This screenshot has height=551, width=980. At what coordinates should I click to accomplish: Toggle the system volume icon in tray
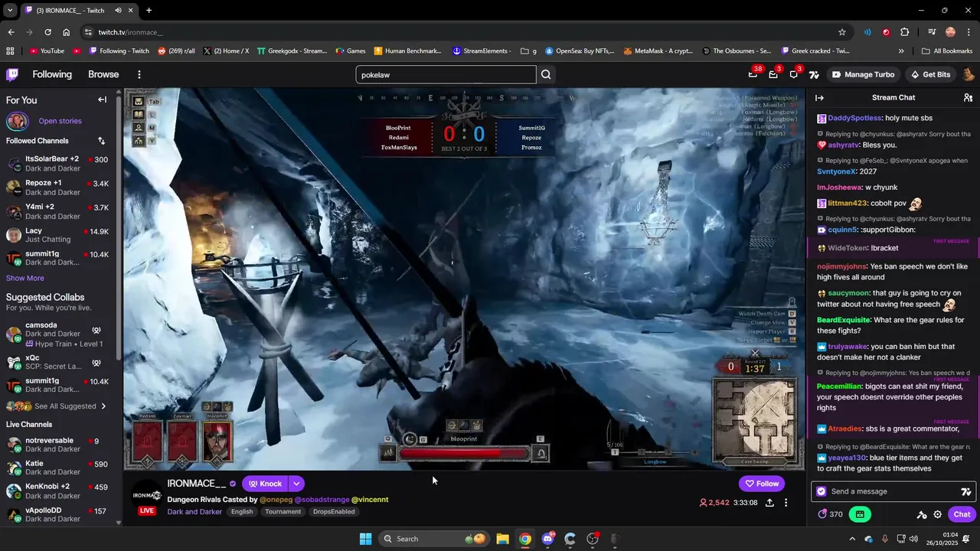point(913,539)
